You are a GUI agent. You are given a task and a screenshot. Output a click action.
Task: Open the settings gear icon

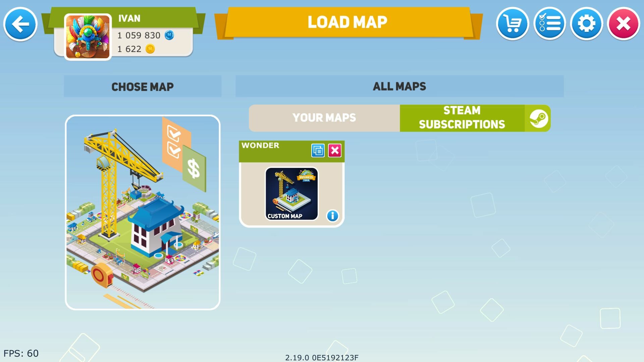tap(587, 23)
